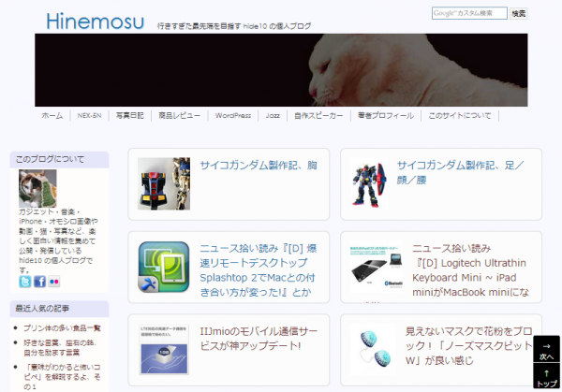Open popular post 好きな言葉、座右の銘

tap(60, 348)
